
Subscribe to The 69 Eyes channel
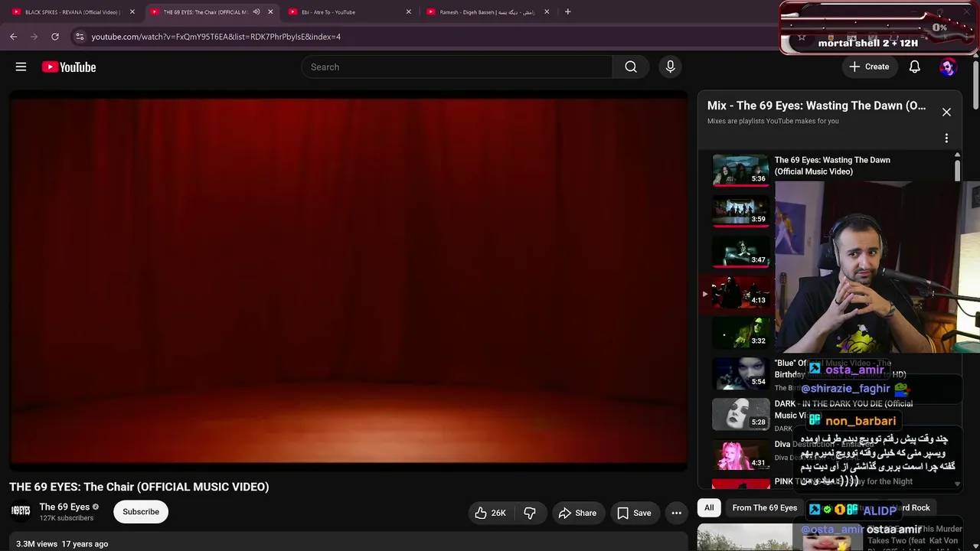tap(141, 512)
